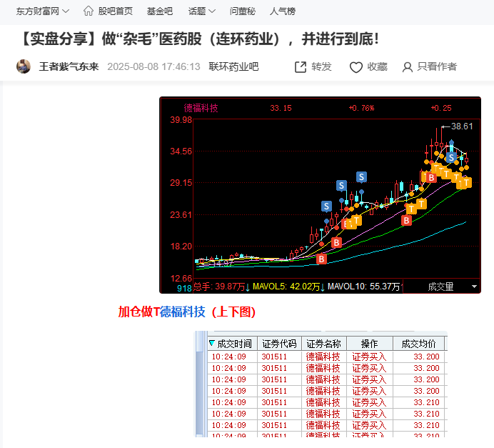The width and height of the screenshot is (494, 448).
Task: Sort by 成交时间 column header
Action: [x=233, y=344]
